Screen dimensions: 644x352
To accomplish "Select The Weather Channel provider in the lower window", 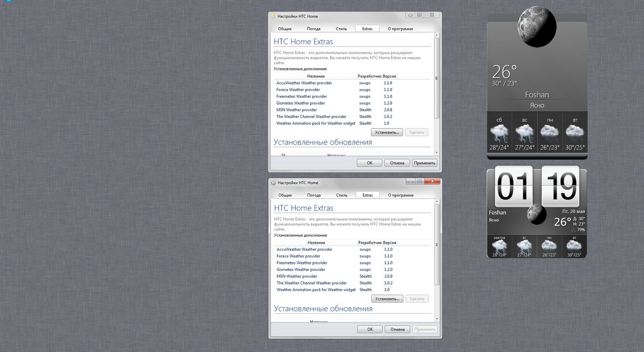I will pyautogui.click(x=353, y=283).
